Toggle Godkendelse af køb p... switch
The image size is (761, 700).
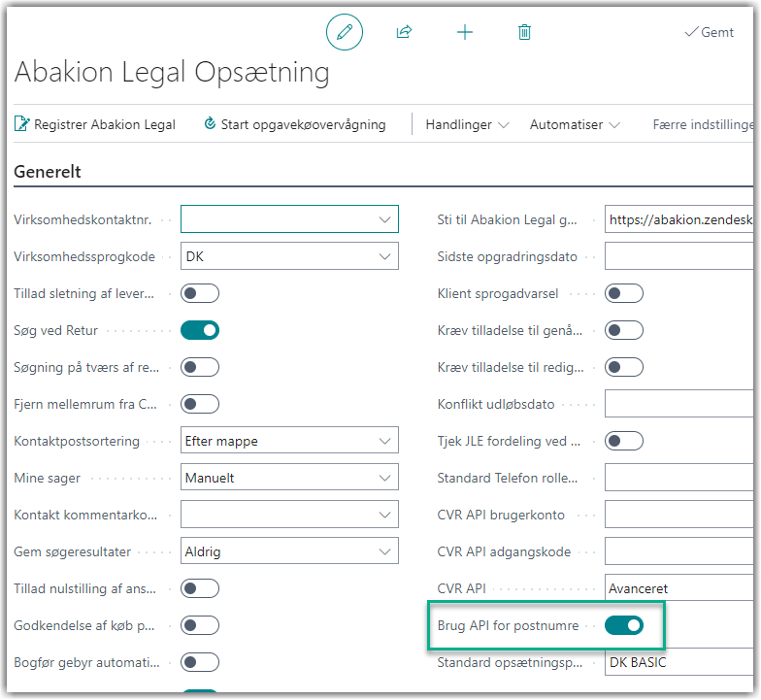200,625
